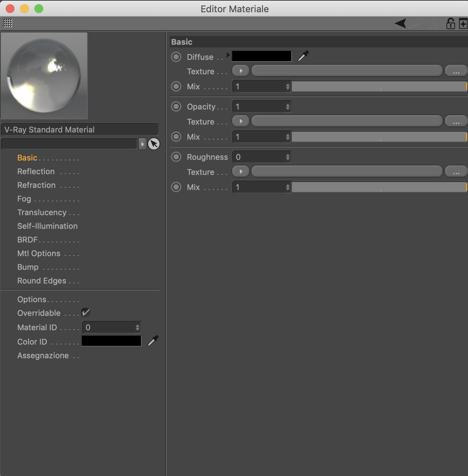Click the Color ID eyedropper
The image size is (468, 476).
point(153,340)
